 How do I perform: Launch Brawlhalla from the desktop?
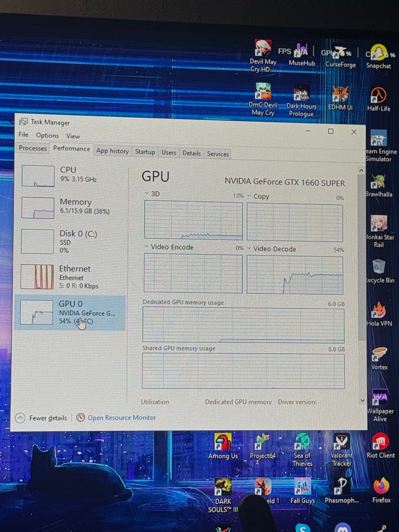[x=379, y=185]
